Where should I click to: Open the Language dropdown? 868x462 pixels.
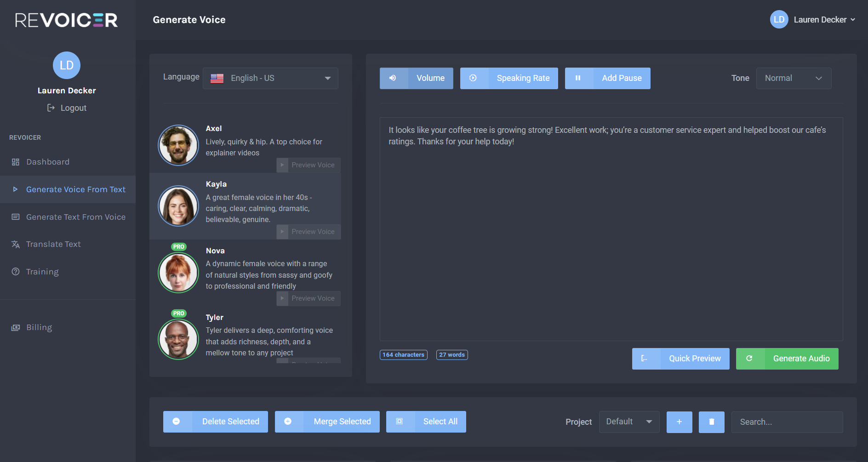270,78
